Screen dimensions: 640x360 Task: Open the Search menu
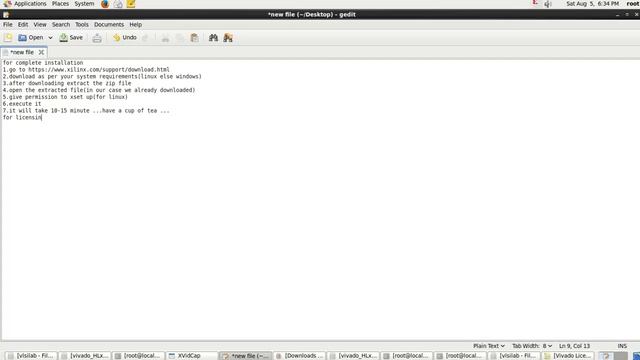(x=61, y=24)
